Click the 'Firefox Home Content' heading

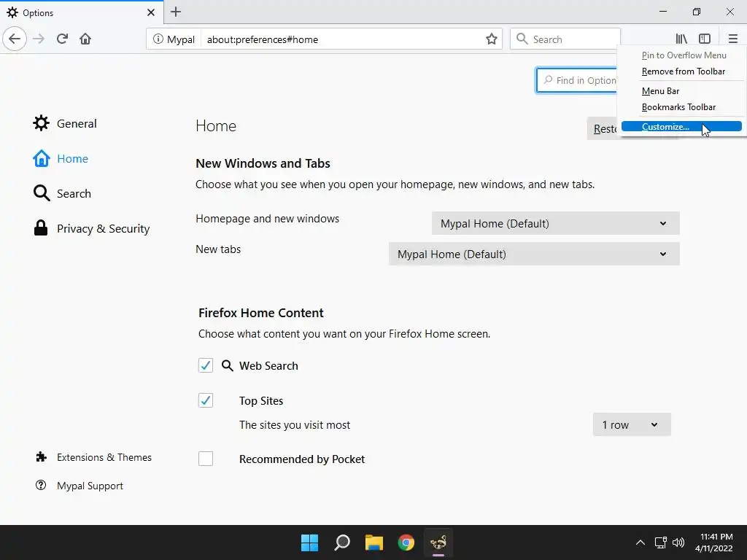pos(260,313)
